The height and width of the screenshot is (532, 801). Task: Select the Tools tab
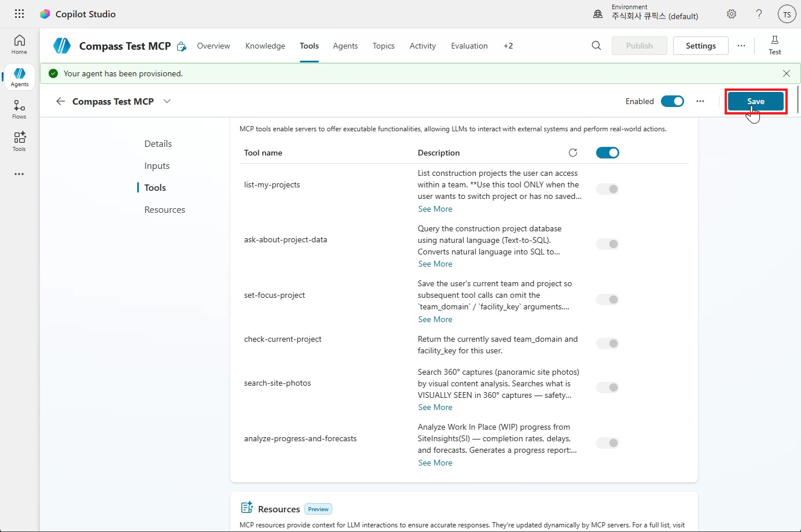tap(309, 46)
